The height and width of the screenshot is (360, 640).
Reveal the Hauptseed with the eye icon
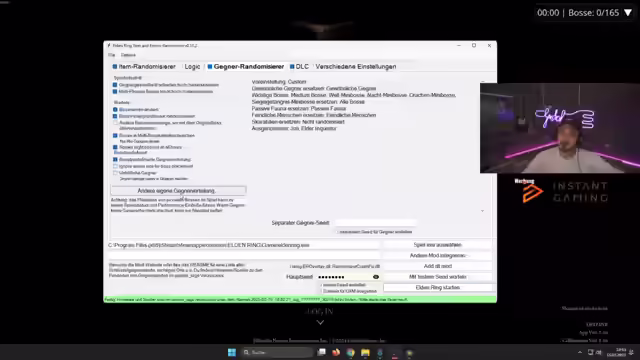coord(376,277)
